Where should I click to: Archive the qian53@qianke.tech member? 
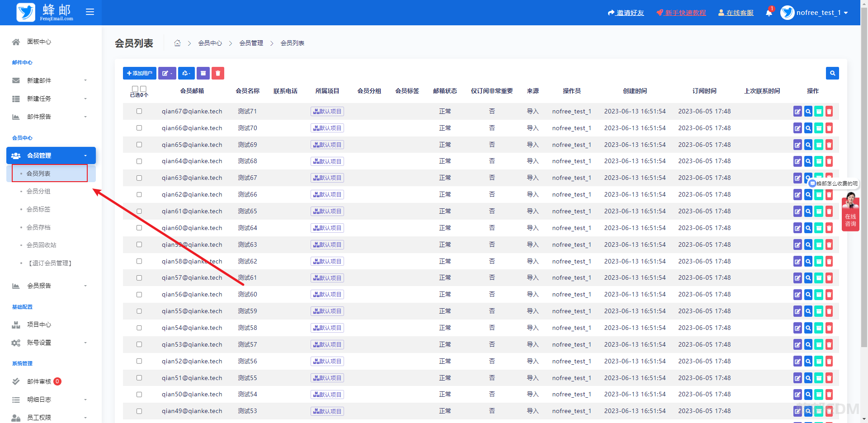click(819, 345)
